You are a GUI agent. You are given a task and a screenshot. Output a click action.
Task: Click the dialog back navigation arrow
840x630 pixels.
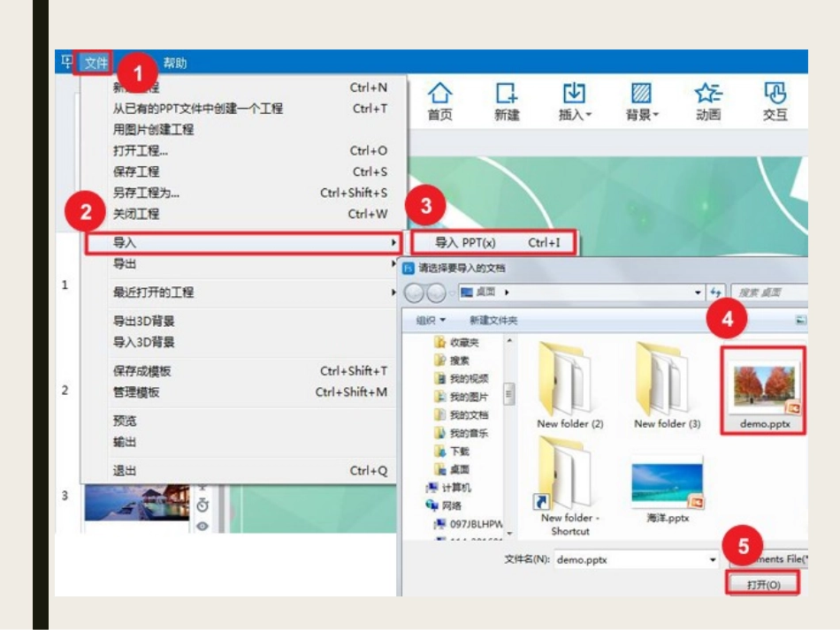tap(415, 292)
